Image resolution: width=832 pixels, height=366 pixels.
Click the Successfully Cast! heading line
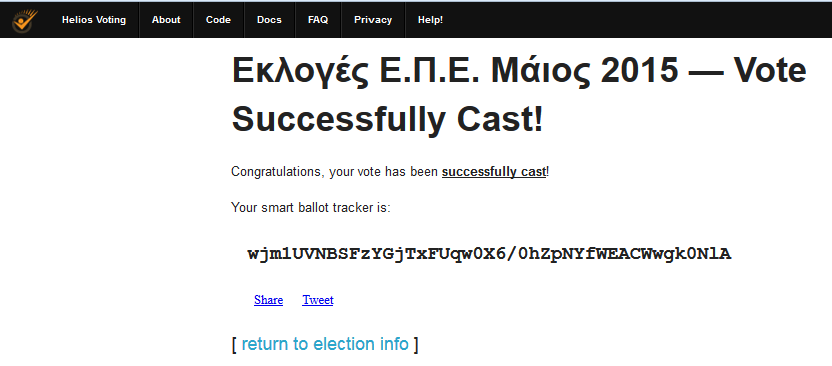click(388, 119)
